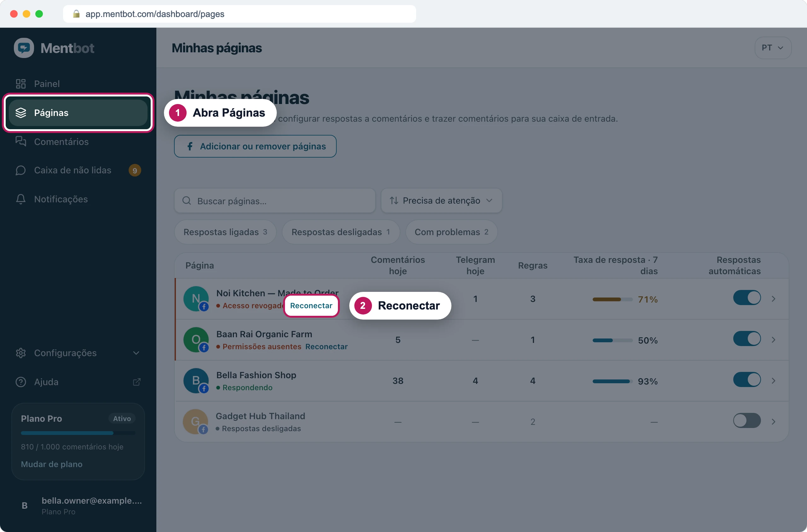
Task: Click the Ajuda question mark icon
Action: pos(21,382)
